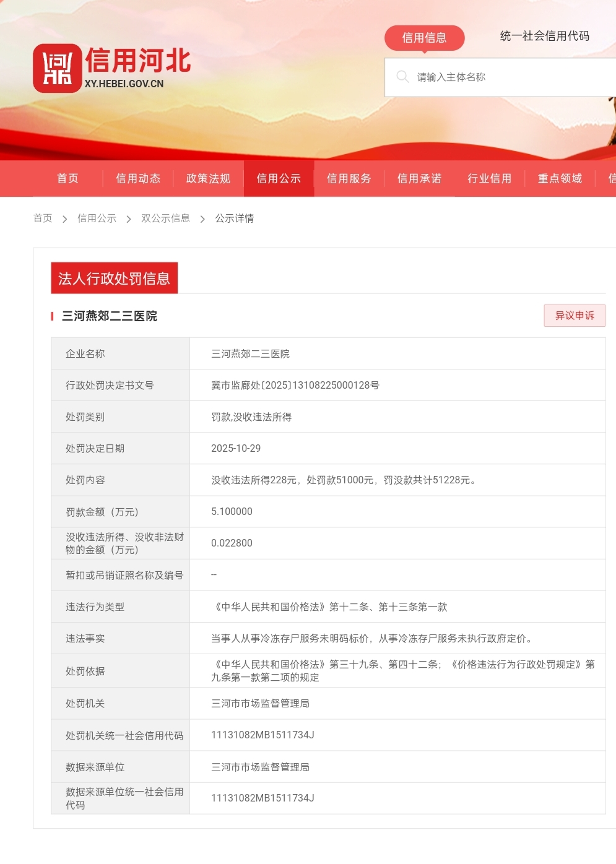Click the 信用河北 red logo icon
Screen dimensions: 616x864
(x=57, y=68)
